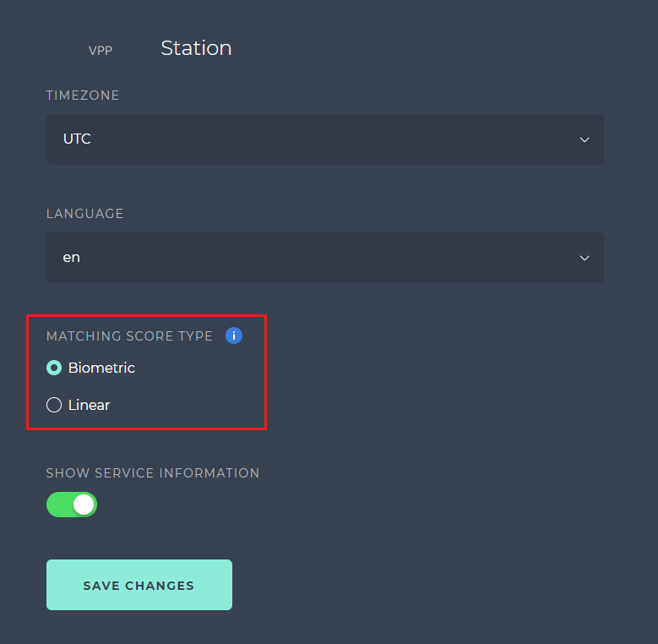Open the Timezone dropdown showing UTC
658x644 pixels.
point(325,139)
